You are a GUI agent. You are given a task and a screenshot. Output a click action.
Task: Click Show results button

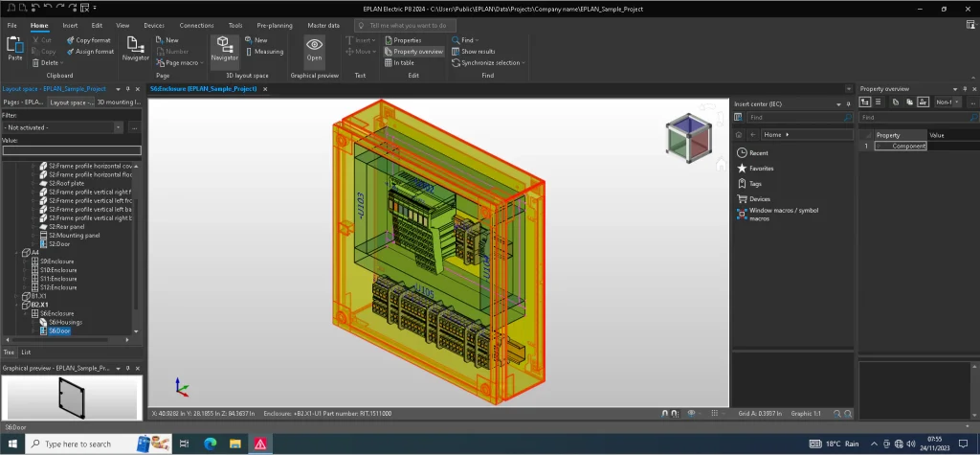click(477, 52)
